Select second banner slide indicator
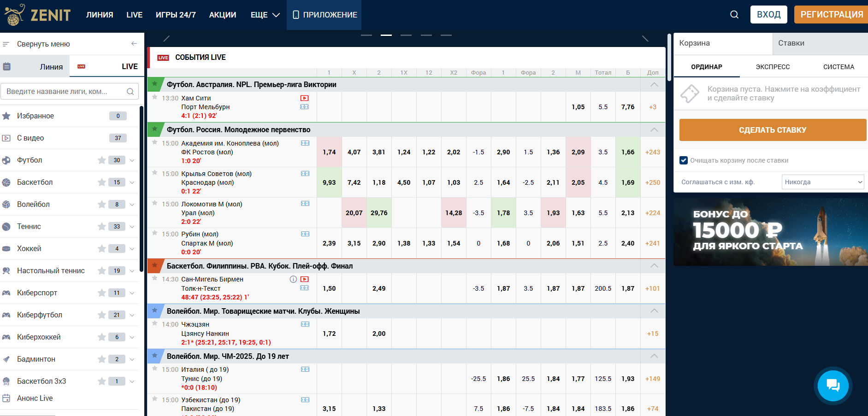Image resolution: width=868 pixels, height=416 pixels. 386,35
